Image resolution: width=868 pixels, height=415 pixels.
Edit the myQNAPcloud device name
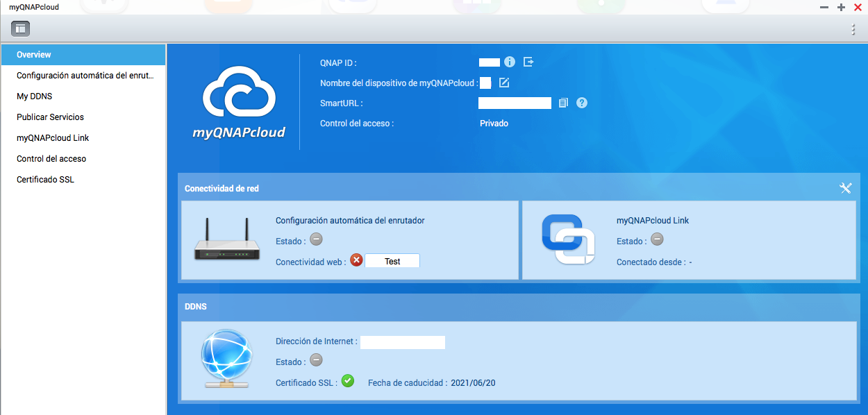pos(504,83)
